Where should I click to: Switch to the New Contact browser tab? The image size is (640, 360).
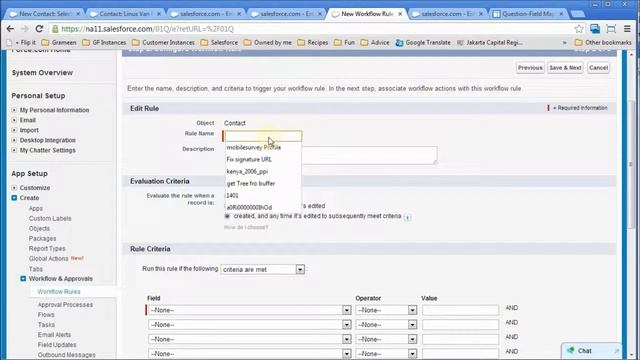(x=45, y=14)
